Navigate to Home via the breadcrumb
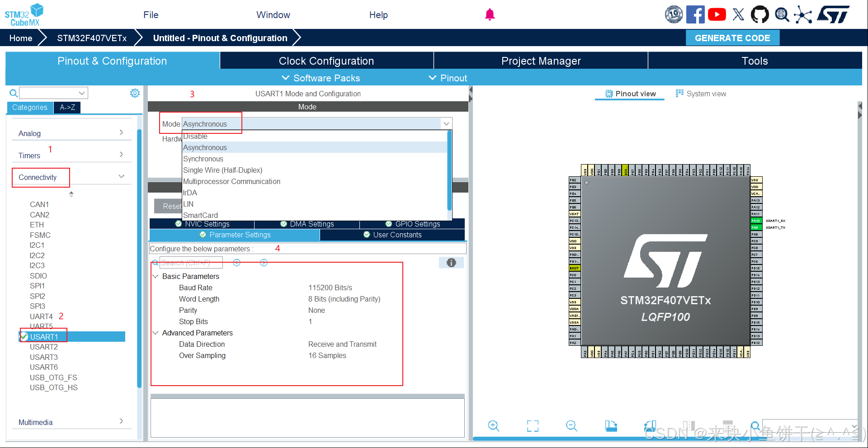The width and height of the screenshot is (868, 448). pyautogui.click(x=20, y=38)
